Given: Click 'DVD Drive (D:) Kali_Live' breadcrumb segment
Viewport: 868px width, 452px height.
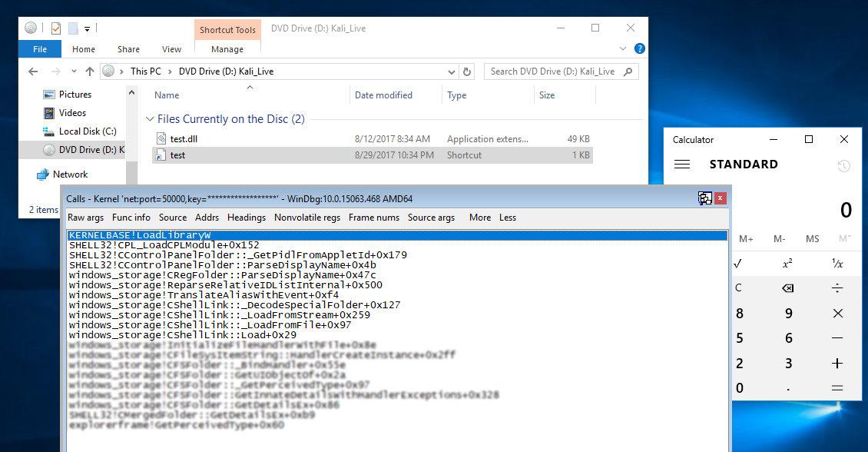Looking at the screenshot, I should 226,71.
